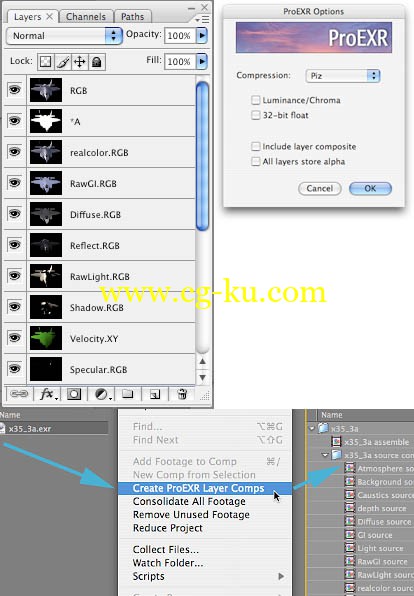Lock transparent pixels icon
Screen dimensions: 414x596
46,62
